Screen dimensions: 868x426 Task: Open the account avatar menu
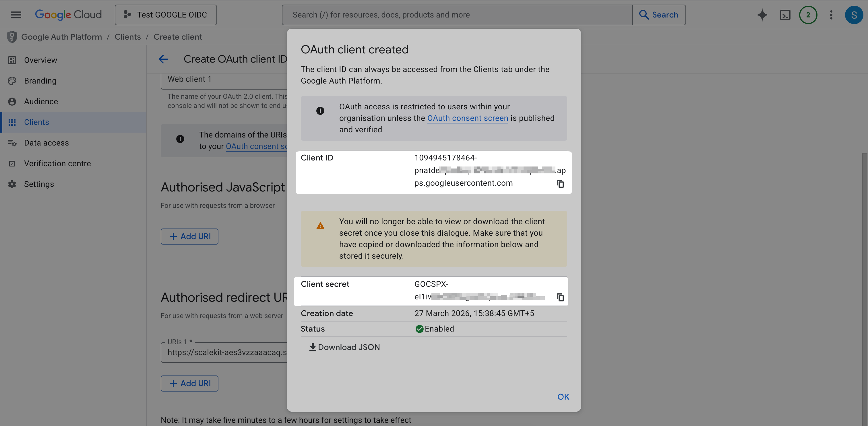[854, 15]
